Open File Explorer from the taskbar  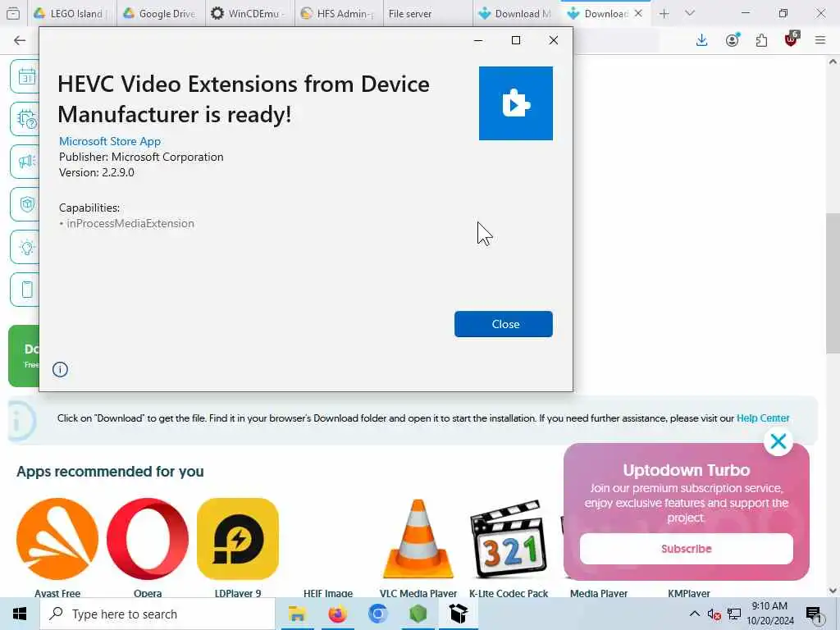tap(297, 614)
